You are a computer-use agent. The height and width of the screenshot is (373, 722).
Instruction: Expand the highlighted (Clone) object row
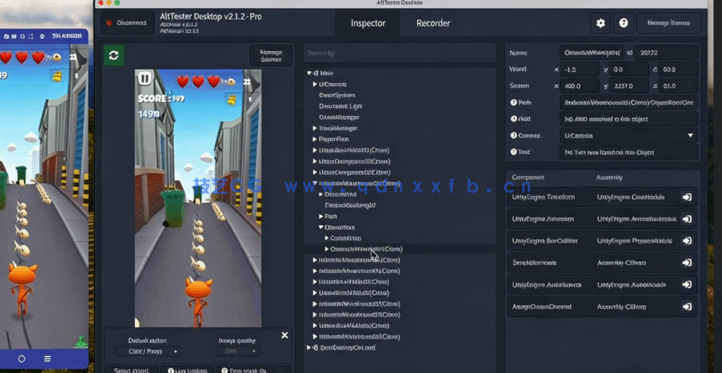[327, 249]
